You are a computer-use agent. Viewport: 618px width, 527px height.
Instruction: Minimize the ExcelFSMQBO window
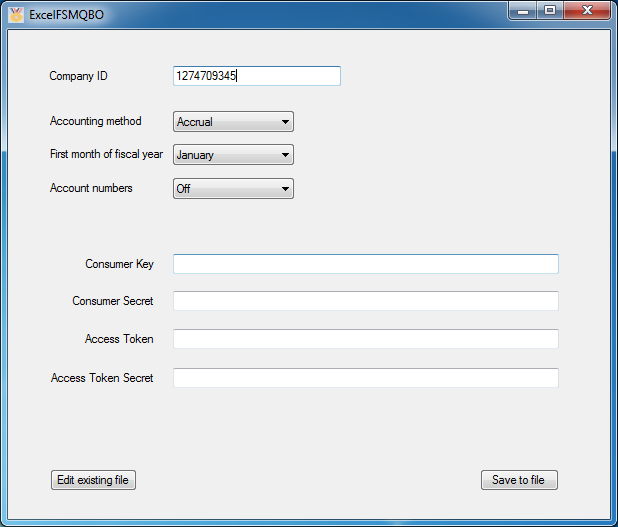coord(523,11)
